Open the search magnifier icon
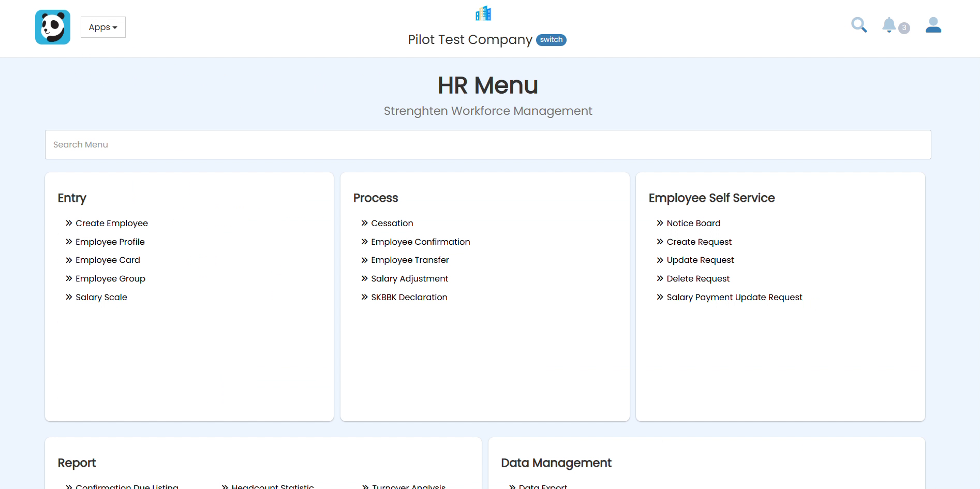This screenshot has height=489, width=980. [x=859, y=25]
